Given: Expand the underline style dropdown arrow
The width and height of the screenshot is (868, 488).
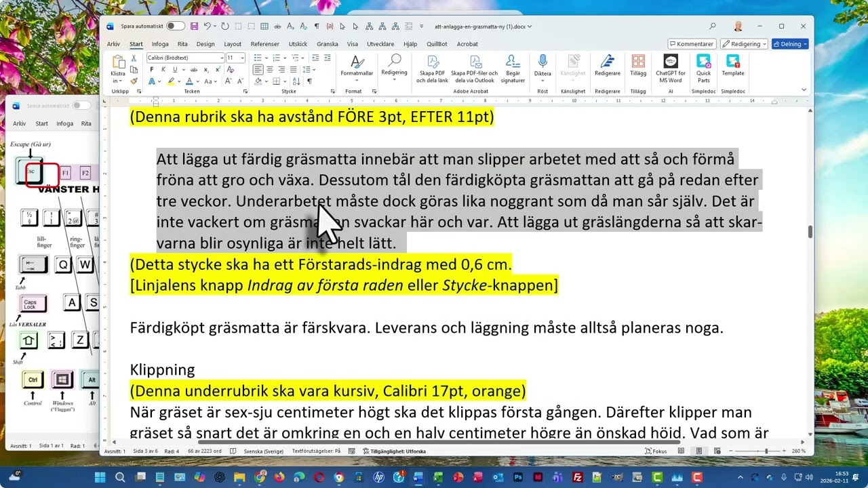Looking at the screenshot, I should coord(184,69).
